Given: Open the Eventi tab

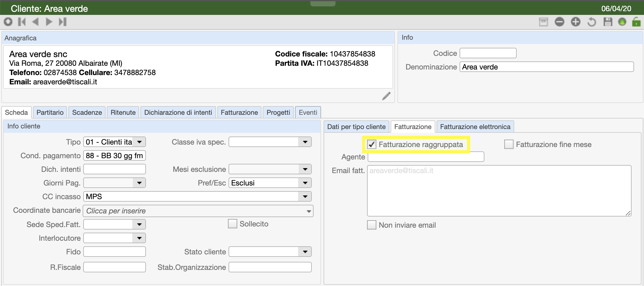Looking at the screenshot, I should click(308, 113).
